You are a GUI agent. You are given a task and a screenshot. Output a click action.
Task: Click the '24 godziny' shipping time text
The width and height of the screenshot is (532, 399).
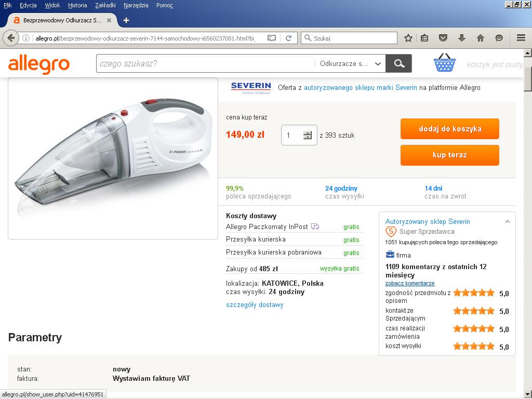(x=341, y=188)
